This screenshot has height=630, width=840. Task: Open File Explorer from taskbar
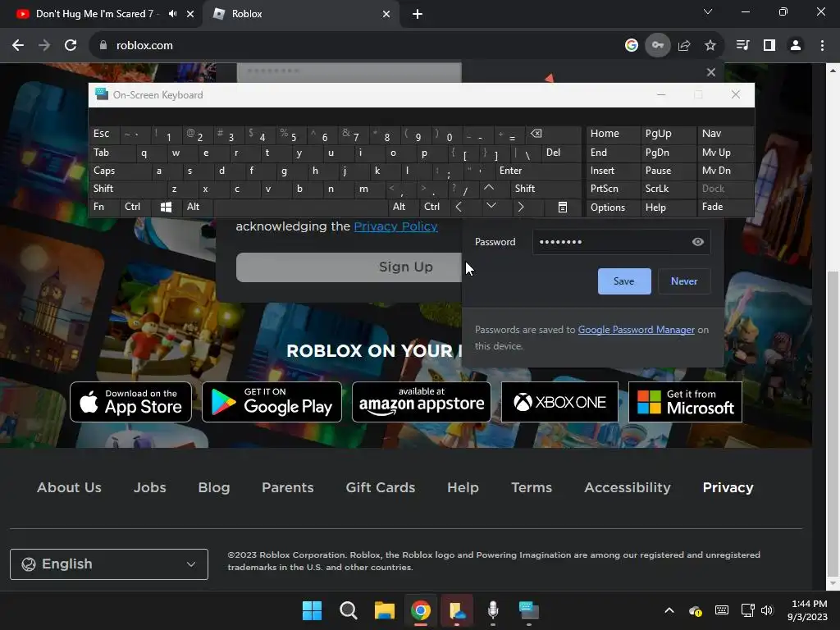384,610
